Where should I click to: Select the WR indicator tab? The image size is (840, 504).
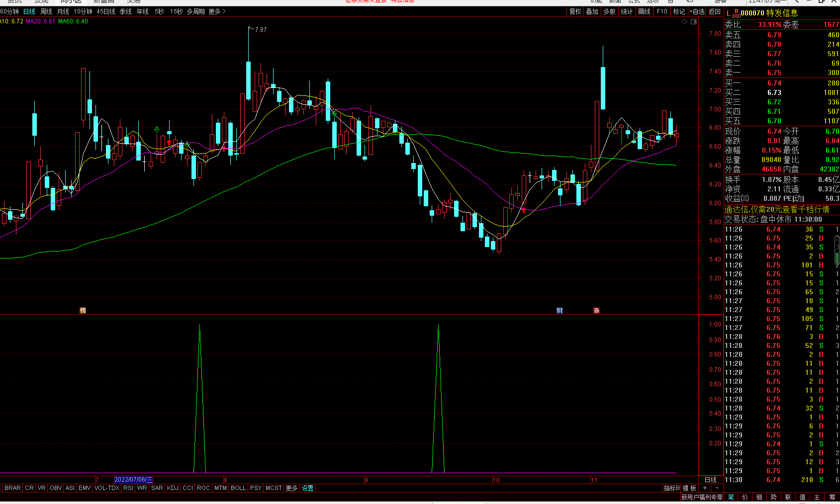(x=142, y=488)
